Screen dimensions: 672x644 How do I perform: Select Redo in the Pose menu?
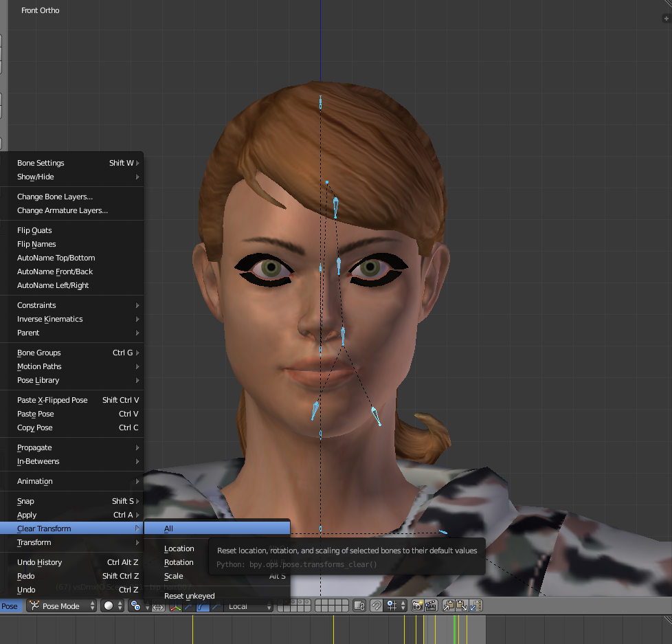coord(71,576)
